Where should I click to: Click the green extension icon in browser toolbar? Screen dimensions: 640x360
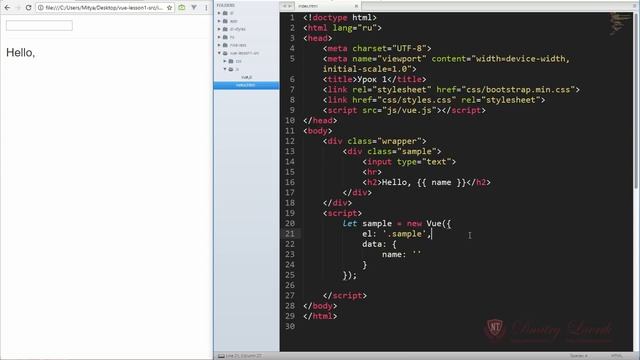(182, 7)
